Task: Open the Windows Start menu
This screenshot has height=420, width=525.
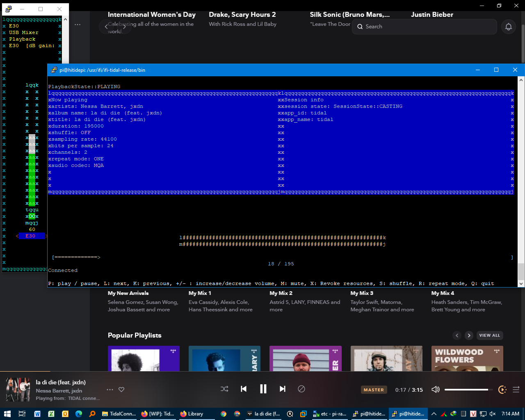Action: coord(7,414)
